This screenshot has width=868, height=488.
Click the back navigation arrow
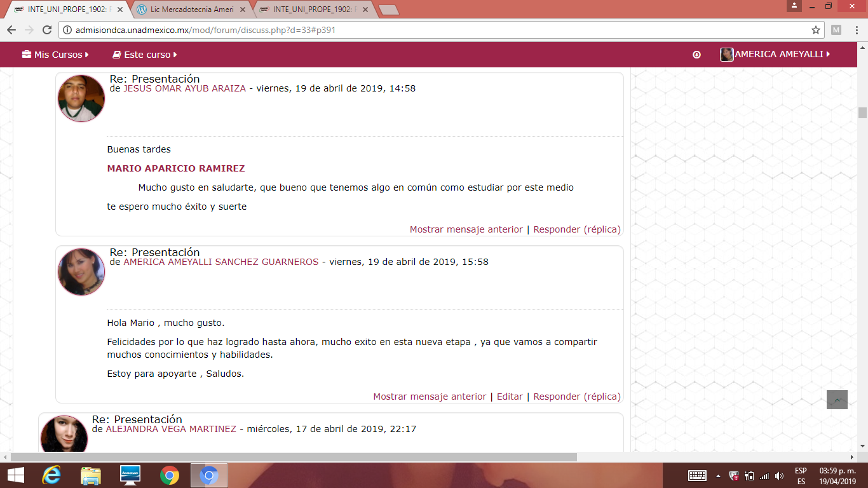[x=11, y=30]
